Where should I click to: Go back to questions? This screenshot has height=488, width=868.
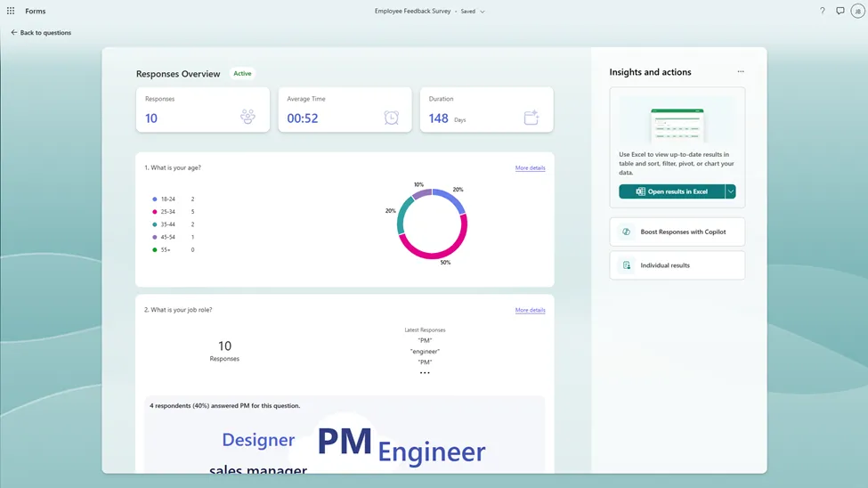click(x=41, y=33)
